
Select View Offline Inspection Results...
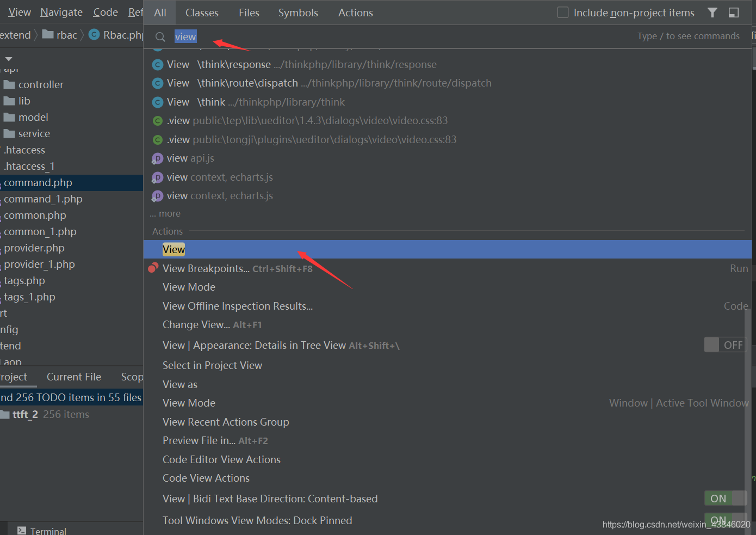click(x=447, y=306)
